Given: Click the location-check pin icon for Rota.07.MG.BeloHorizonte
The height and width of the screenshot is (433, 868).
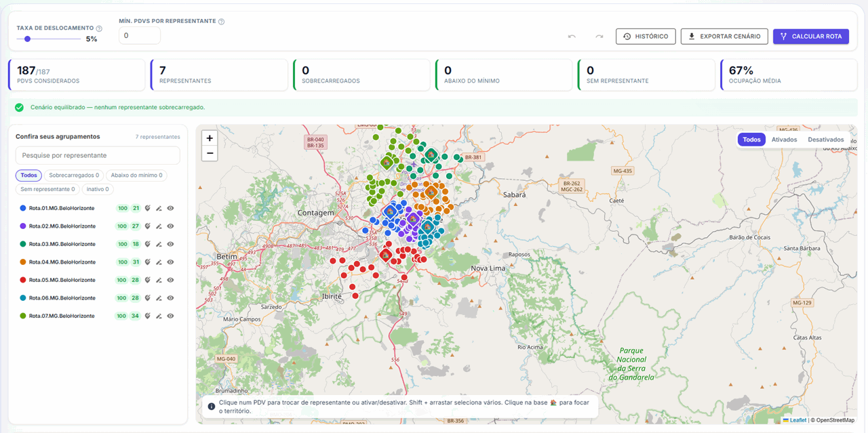Looking at the screenshot, I should (x=148, y=316).
